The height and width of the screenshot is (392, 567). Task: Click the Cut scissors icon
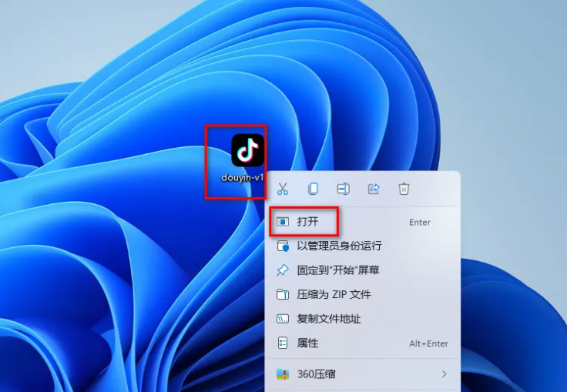tap(283, 189)
